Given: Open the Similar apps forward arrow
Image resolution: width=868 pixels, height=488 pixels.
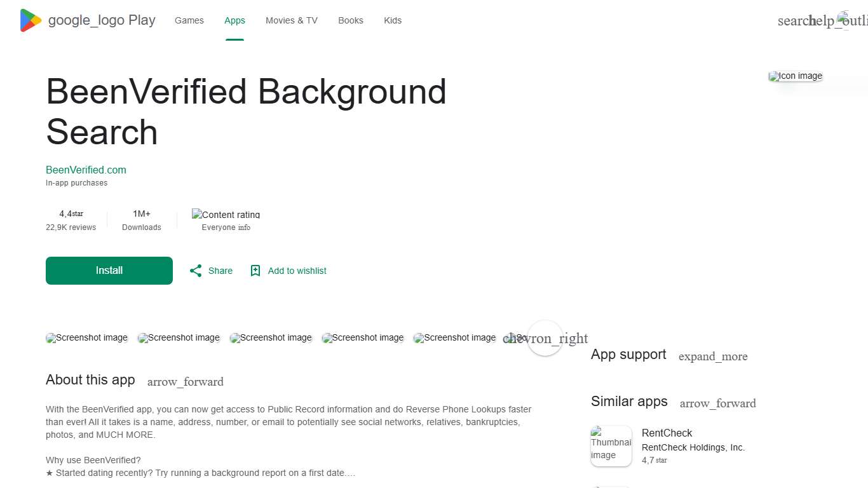Looking at the screenshot, I should (x=717, y=403).
